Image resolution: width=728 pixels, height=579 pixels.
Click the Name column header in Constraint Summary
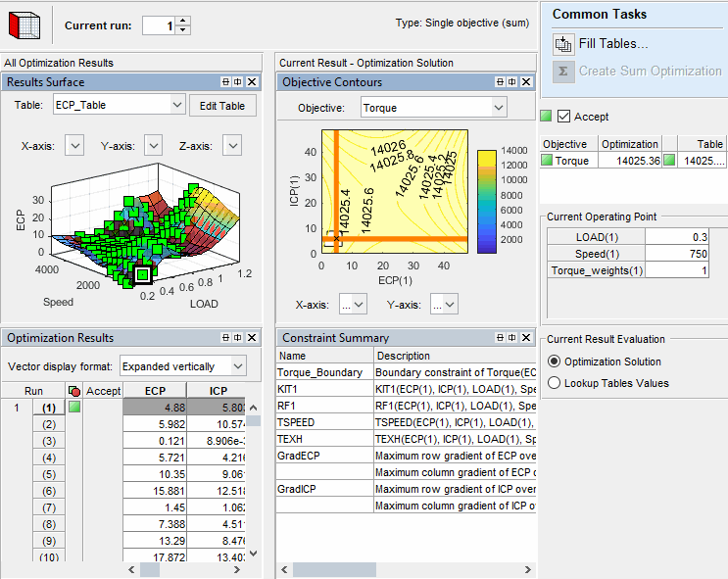tap(324, 356)
